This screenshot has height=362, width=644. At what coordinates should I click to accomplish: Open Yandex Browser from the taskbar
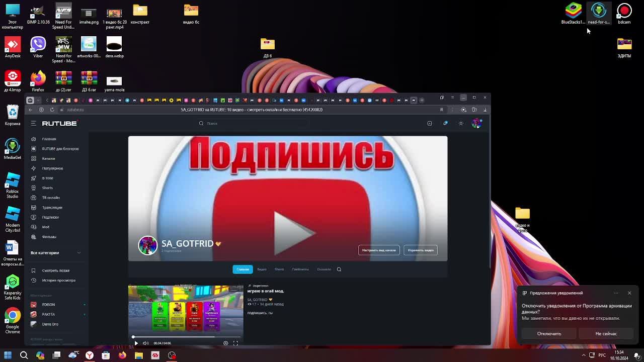[x=89, y=355]
